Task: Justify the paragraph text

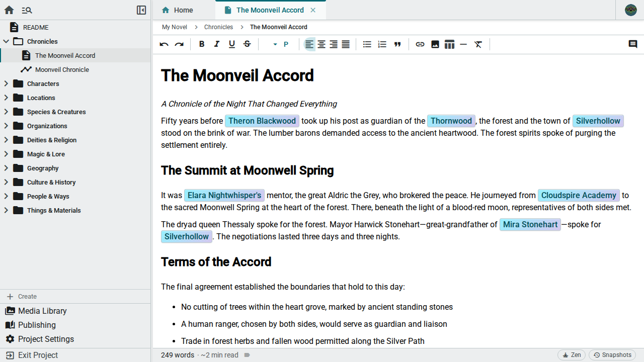Action: click(x=346, y=44)
